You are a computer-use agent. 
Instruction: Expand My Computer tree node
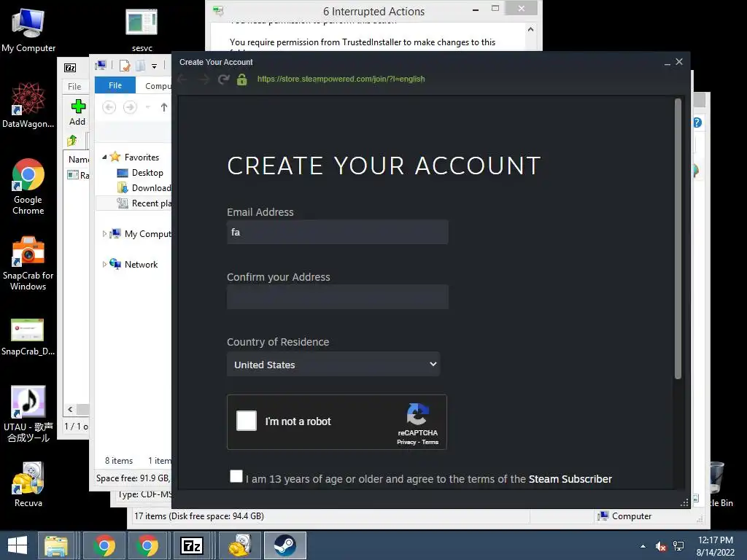[104, 234]
